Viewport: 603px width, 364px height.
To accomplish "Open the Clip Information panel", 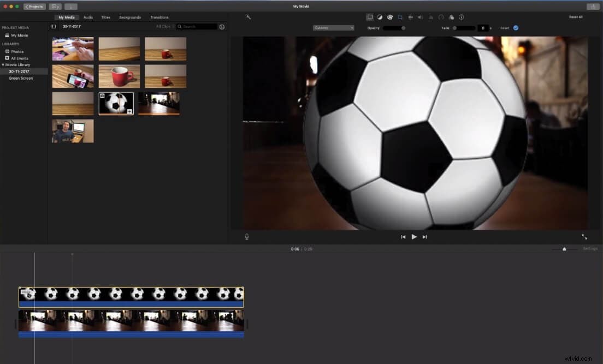I will 460,17.
